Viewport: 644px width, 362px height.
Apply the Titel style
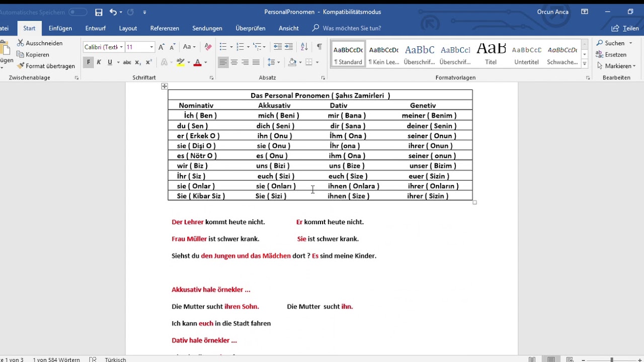pyautogui.click(x=491, y=54)
